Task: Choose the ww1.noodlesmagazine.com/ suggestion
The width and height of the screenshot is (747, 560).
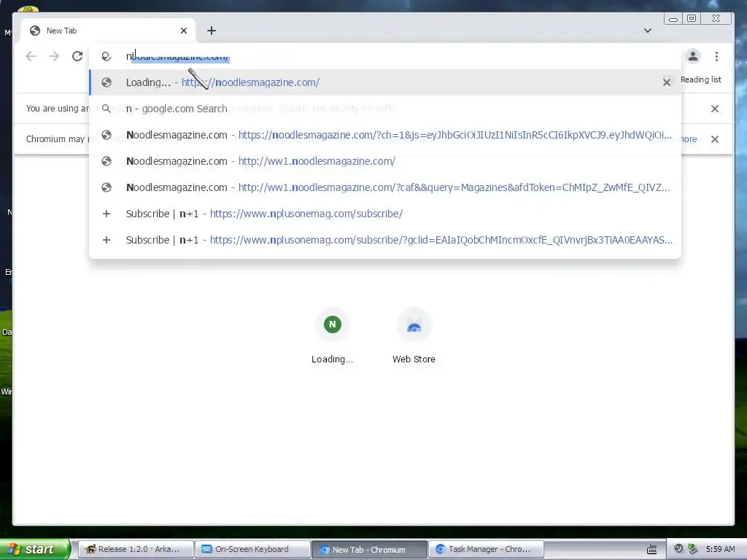Action: click(x=385, y=161)
